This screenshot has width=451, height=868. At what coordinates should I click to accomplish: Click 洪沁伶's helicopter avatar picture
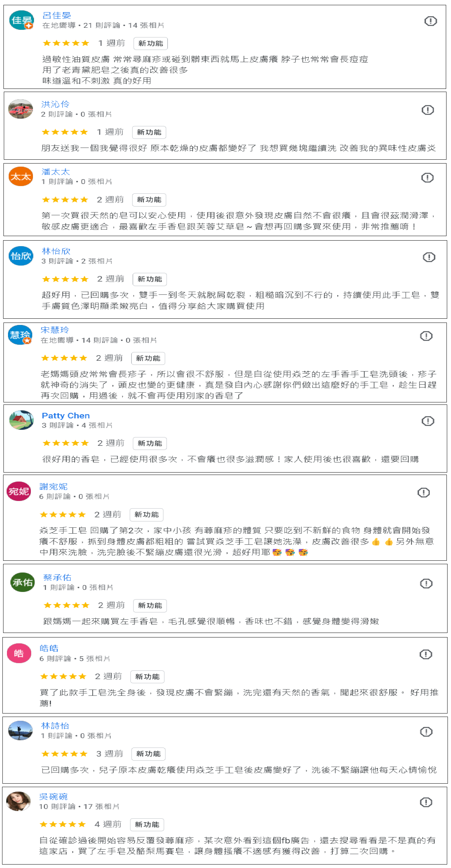[x=21, y=109]
